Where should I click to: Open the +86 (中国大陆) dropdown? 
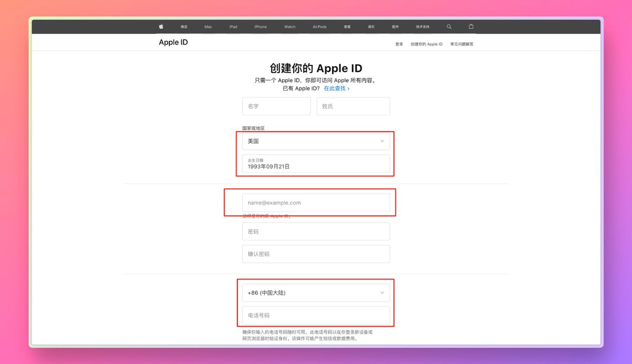(316, 292)
